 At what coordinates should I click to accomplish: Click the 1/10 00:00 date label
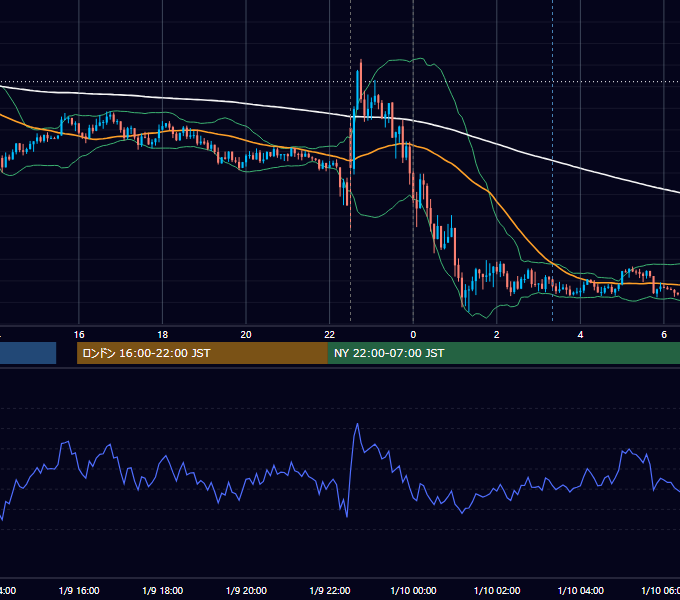[413, 590]
